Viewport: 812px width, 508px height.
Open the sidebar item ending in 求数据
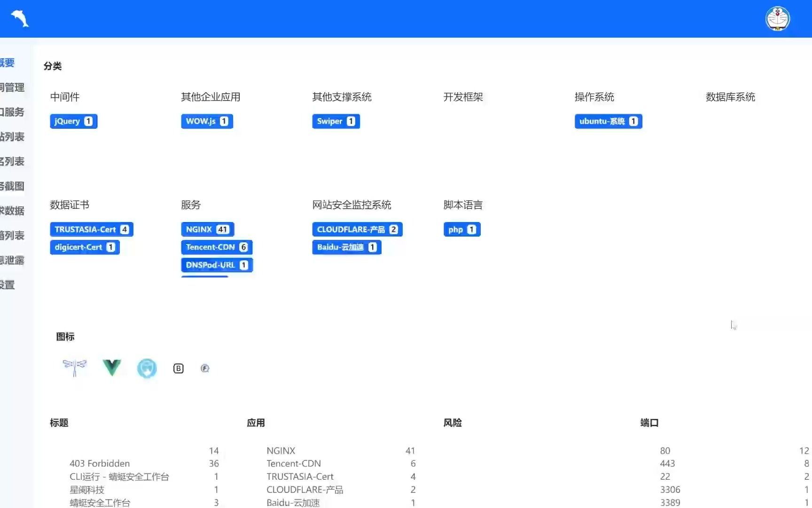(12, 211)
